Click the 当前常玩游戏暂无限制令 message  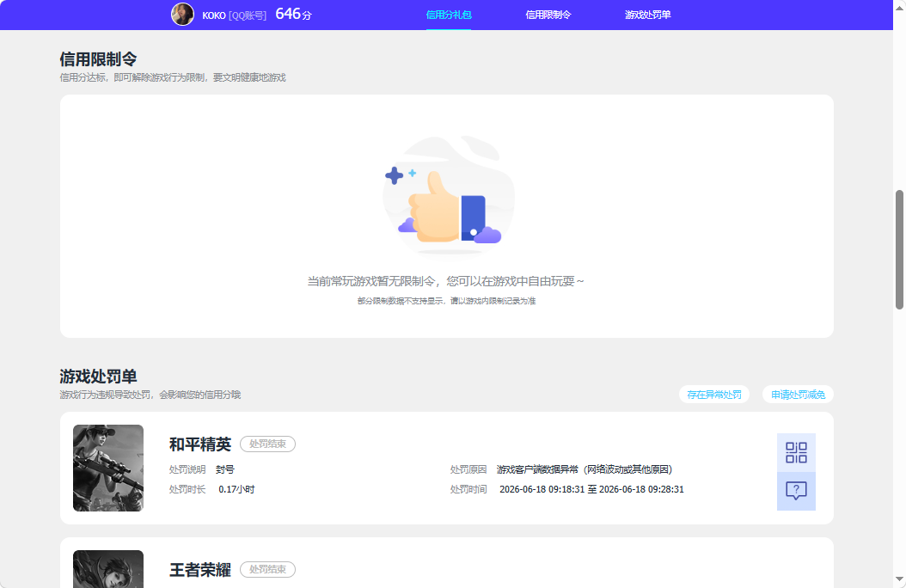point(445,281)
